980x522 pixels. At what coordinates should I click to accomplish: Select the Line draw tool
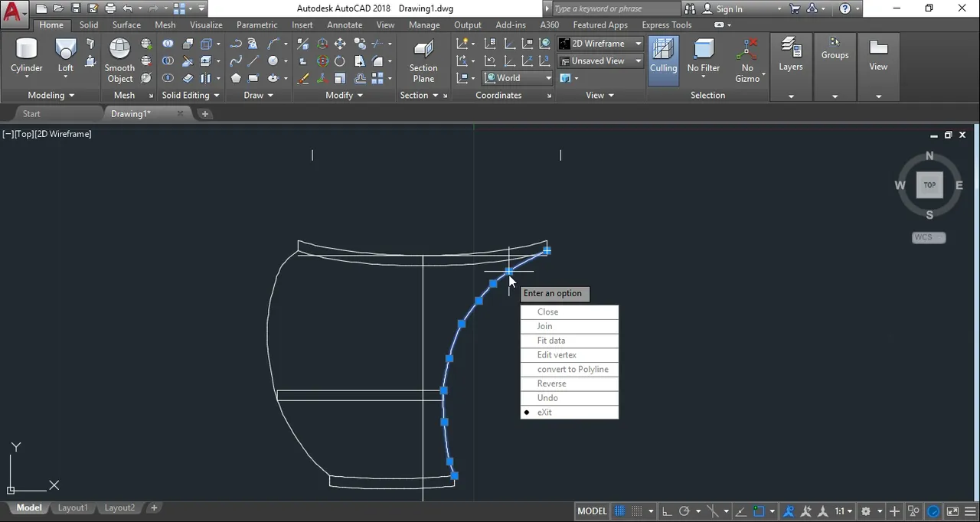point(253,61)
